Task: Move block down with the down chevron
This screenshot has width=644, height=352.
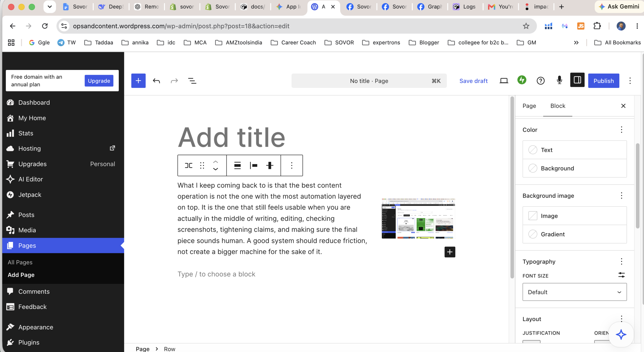Action: pyautogui.click(x=216, y=169)
